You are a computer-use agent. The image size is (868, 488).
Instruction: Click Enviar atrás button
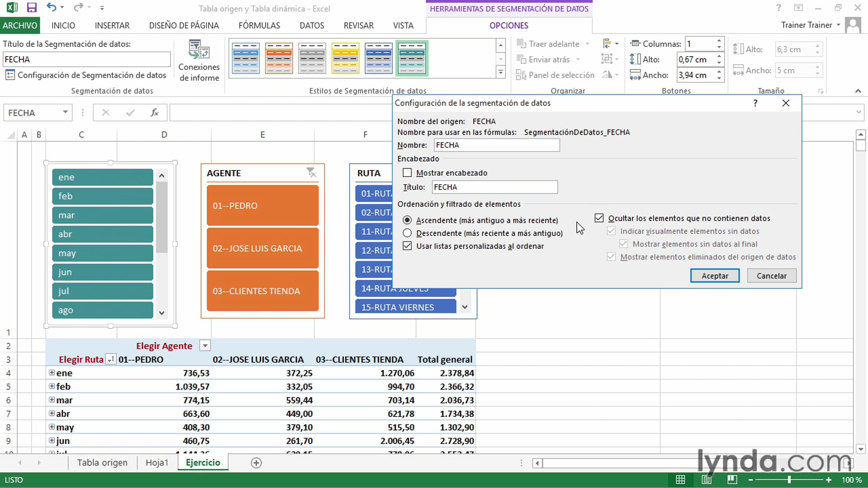(x=544, y=59)
